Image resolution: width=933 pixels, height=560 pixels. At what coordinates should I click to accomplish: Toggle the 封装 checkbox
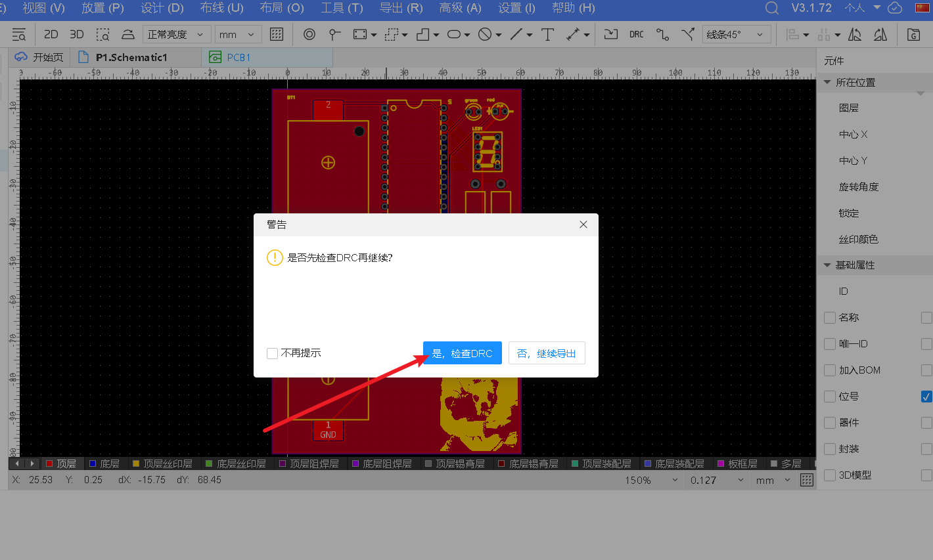click(830, 449)
